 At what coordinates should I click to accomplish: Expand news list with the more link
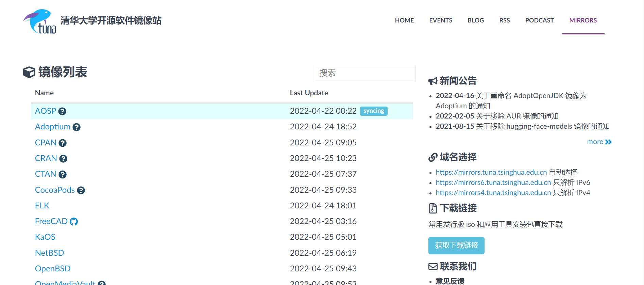tap(599, 142)
